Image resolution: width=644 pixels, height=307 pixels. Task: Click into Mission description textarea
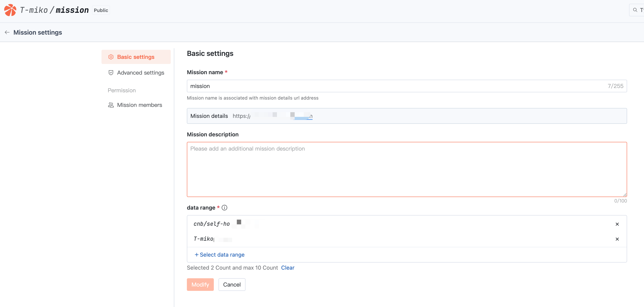tap(407, 169)
